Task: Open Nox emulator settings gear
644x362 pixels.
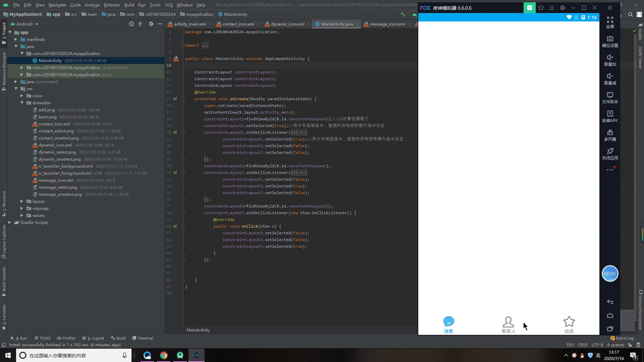Action: (562, 8)
